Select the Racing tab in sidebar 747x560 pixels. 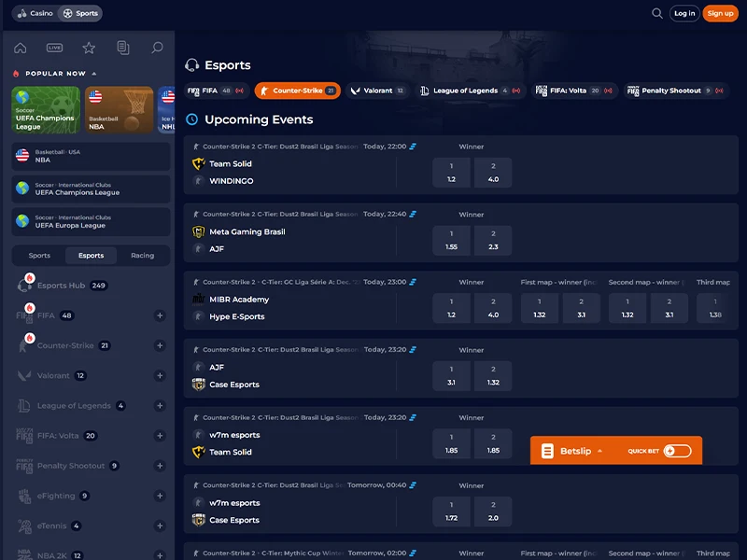pyautogui.click(x=143, y=255)
